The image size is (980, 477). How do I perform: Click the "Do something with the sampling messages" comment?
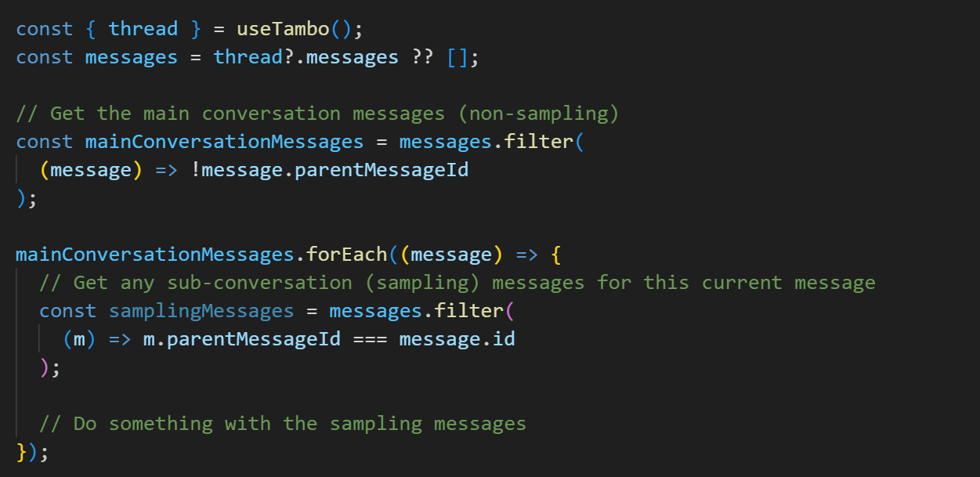pyautogui.click(x=283, y=424)
